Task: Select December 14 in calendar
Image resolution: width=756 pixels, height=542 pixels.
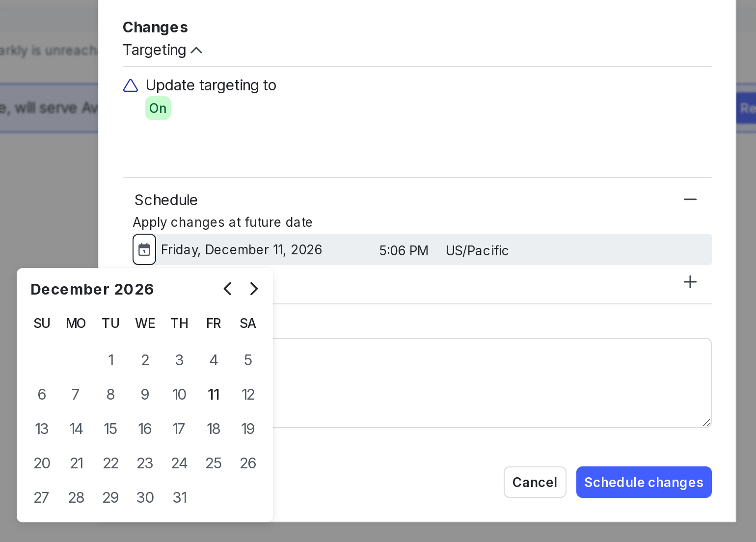Action: click(x=76, y=429)
